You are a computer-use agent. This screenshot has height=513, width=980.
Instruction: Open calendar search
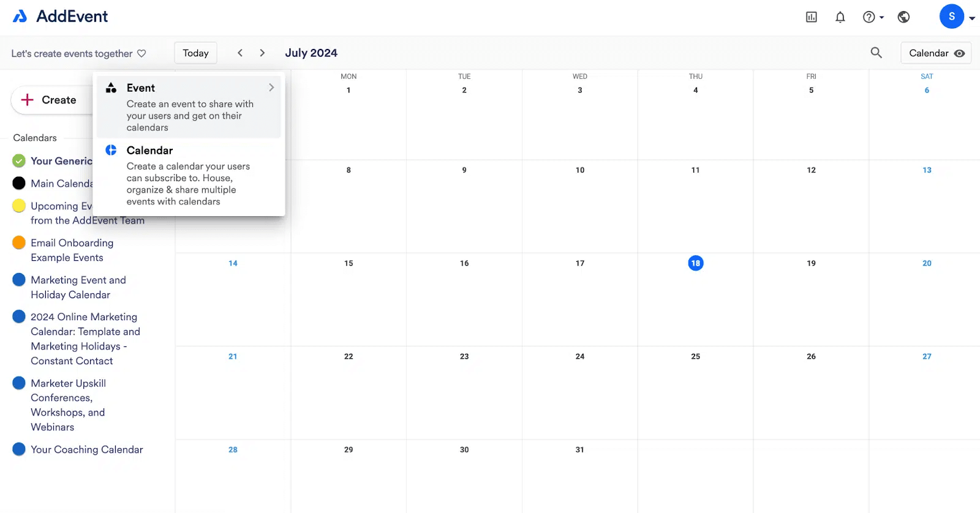pos(876,53)
